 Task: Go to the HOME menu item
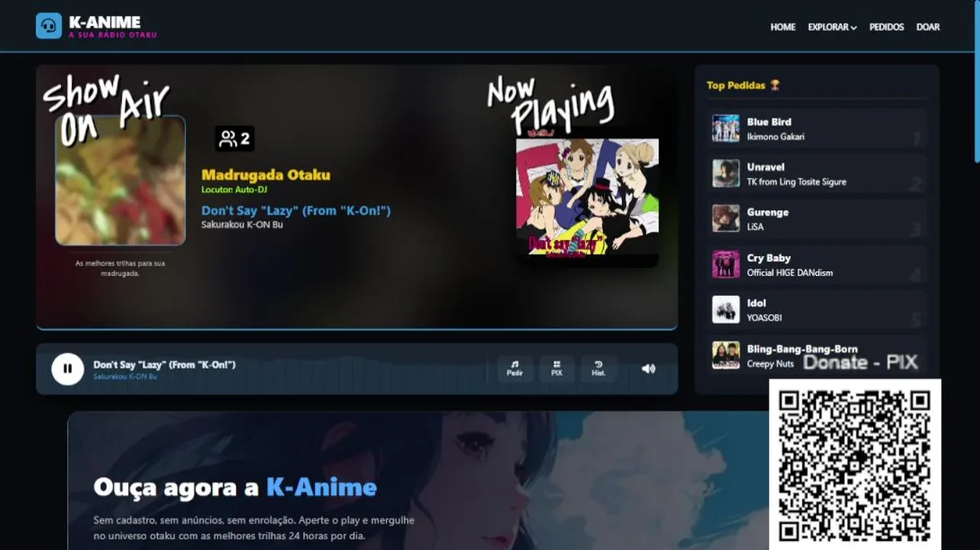pos(782,27)
